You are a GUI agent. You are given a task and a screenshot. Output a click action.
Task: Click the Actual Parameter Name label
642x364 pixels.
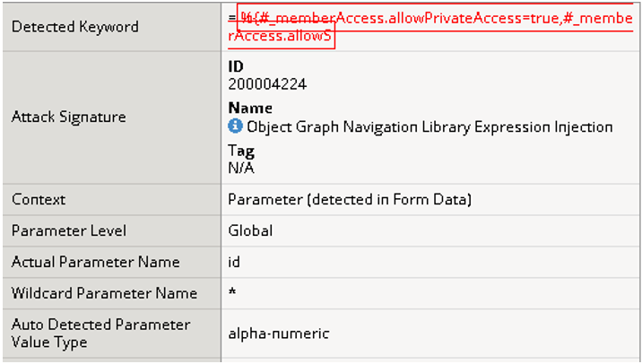pyautogui.click(x=96, y=262)
